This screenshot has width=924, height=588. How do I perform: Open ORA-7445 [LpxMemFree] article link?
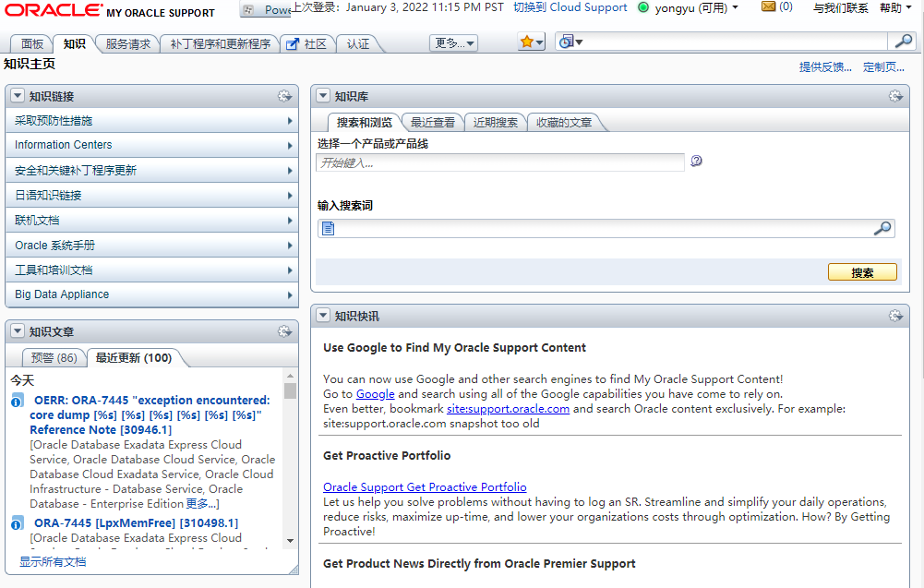click(136, 522)
